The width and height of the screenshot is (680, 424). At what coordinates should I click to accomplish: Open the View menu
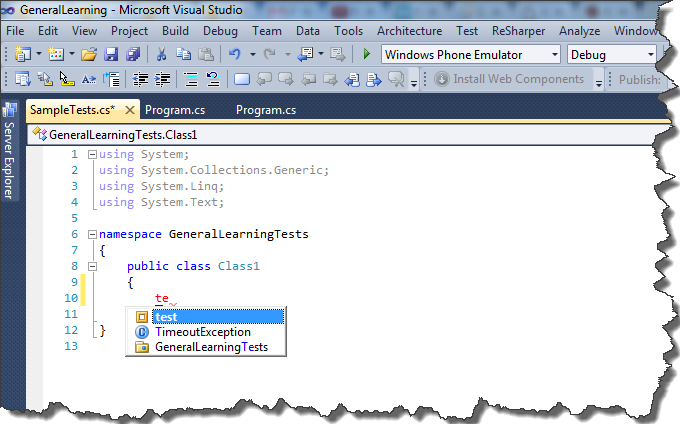pyautogui.click(x=84, y=31)
